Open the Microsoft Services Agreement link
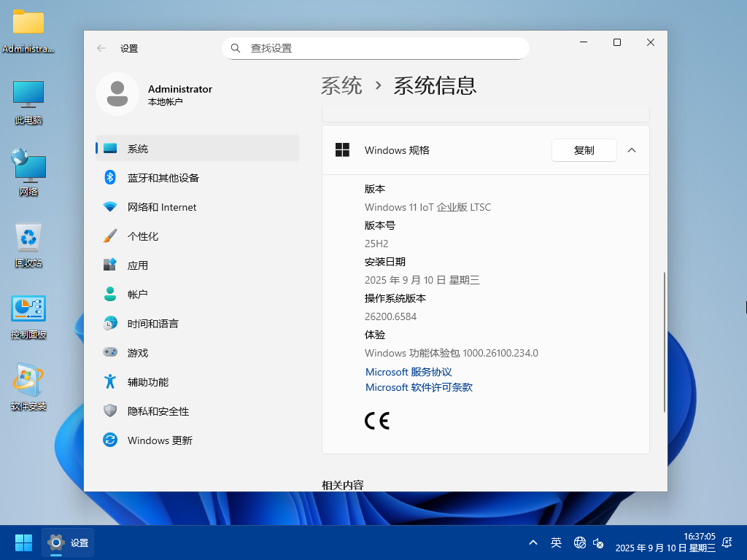This screenshot has height=560, width=747. click(x=409, y=372)
